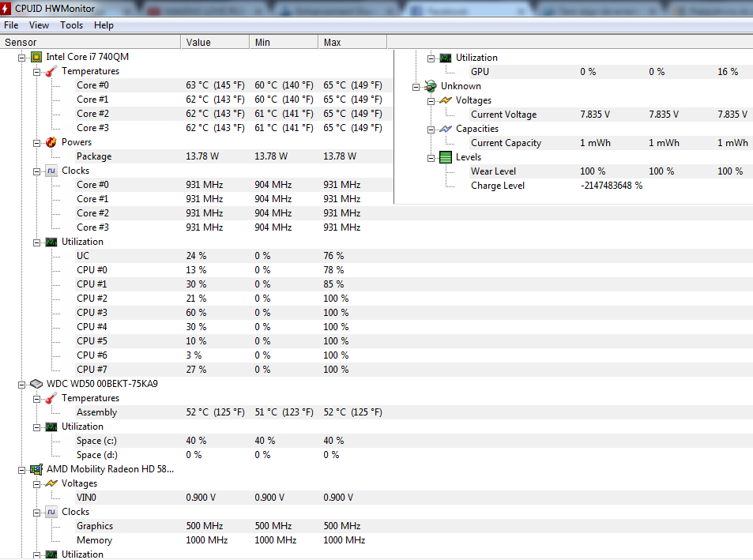This screenshot has width=753, height=560.
Task: Click the Utilization icon above the GPU row
Action: [x=446, y=58]
